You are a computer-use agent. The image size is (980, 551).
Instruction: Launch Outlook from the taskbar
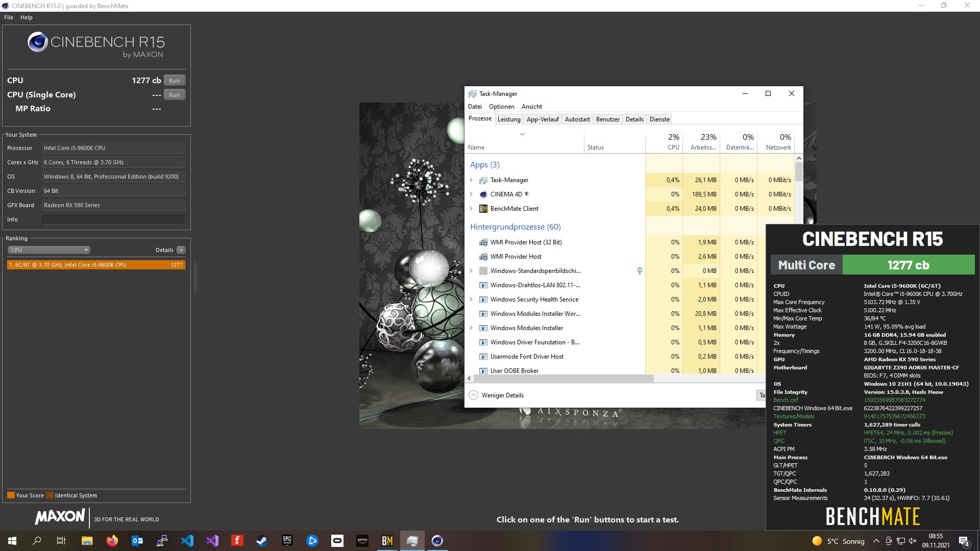click(137, 541)
